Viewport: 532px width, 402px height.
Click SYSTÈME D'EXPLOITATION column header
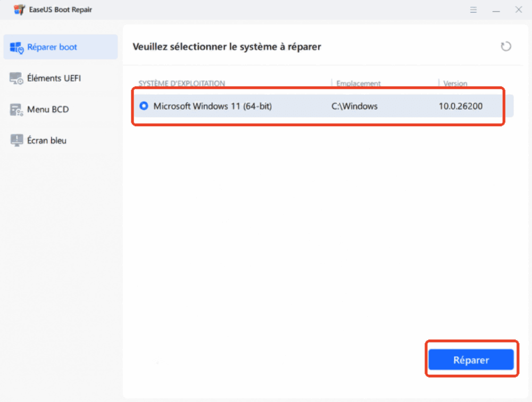pyautogui.click(x=181, y=84)
